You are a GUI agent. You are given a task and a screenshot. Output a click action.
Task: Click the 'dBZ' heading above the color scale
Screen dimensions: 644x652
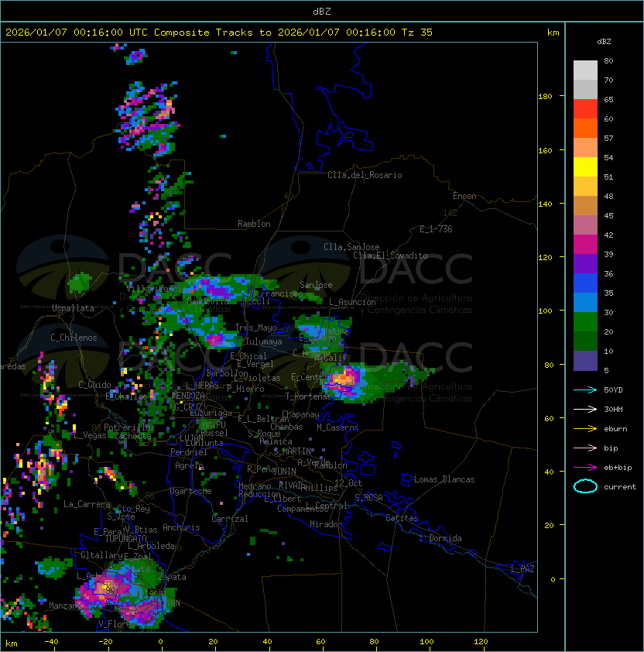click(604, 42)
